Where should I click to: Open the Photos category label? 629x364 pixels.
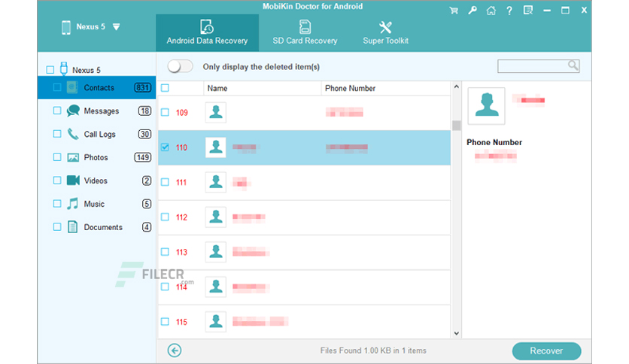pyautogui.click(x=96, y=157)
